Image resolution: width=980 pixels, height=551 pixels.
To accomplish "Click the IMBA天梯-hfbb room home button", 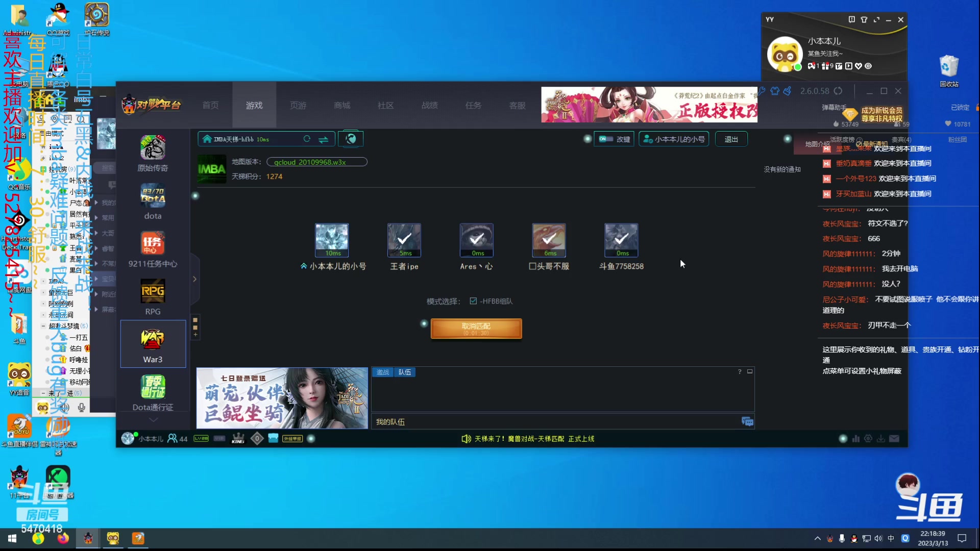I will [207, 139].
